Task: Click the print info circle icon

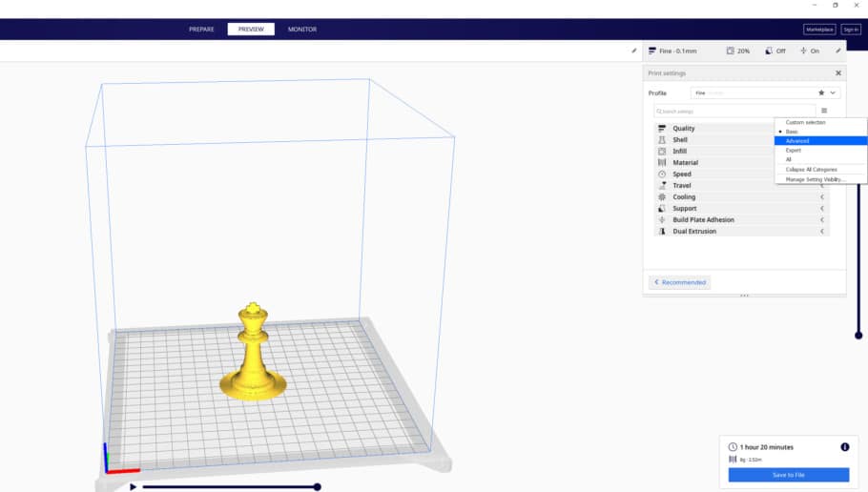Action: (x=845, y=446)
